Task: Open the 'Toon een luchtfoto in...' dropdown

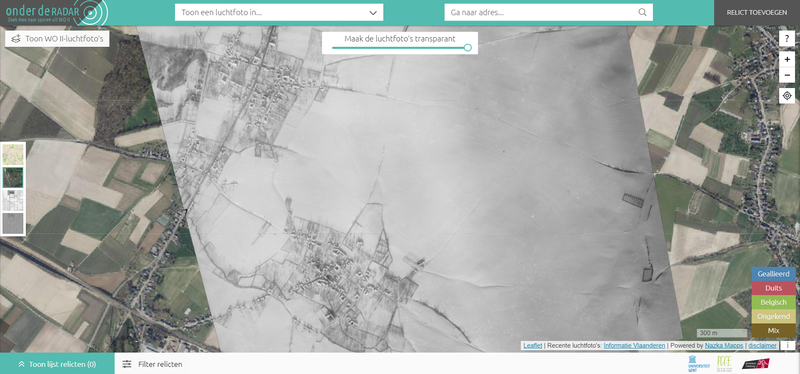Action: [279, 13]
